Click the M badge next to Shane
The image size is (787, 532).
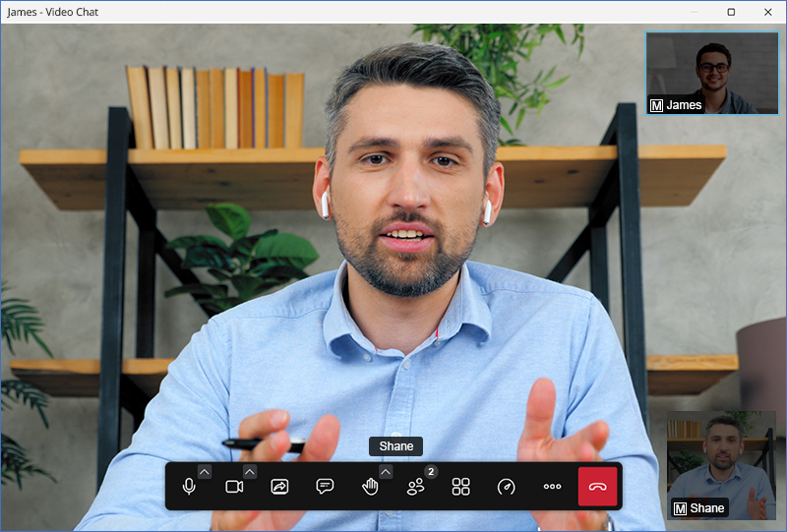click(680, 508)
